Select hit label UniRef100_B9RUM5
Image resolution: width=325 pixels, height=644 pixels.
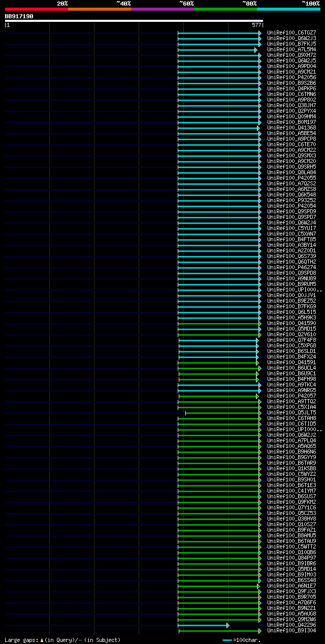(291, 284)
